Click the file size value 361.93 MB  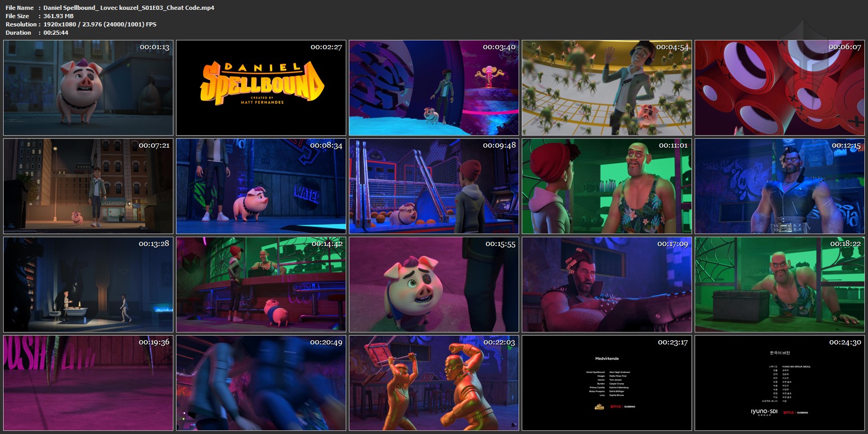tap(58, 16)
